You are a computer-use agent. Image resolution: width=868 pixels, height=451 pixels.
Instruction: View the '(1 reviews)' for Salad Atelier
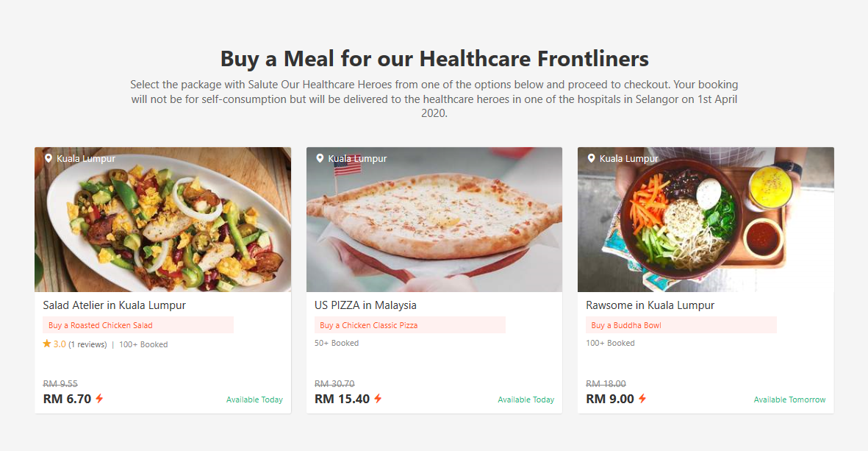[87, 344]
